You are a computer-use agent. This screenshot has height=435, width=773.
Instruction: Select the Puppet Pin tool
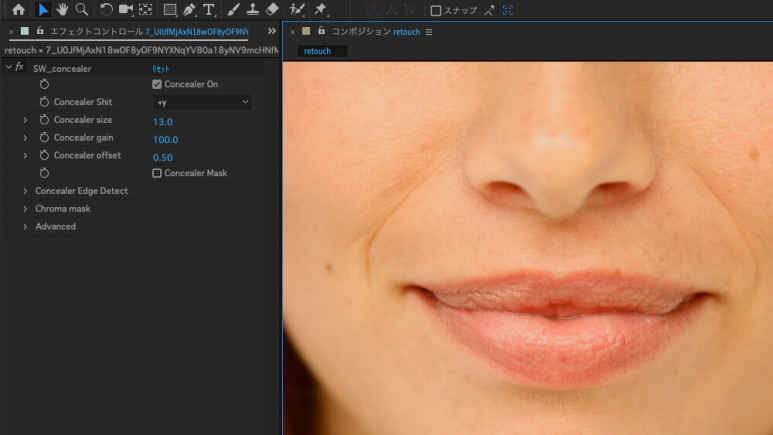pyautogui.click(x=321, y=10)
